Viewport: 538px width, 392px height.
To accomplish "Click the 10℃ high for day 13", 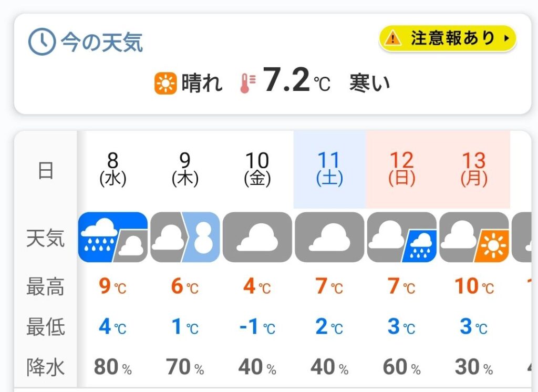I will pyautogui.click(x=474, y=287).
